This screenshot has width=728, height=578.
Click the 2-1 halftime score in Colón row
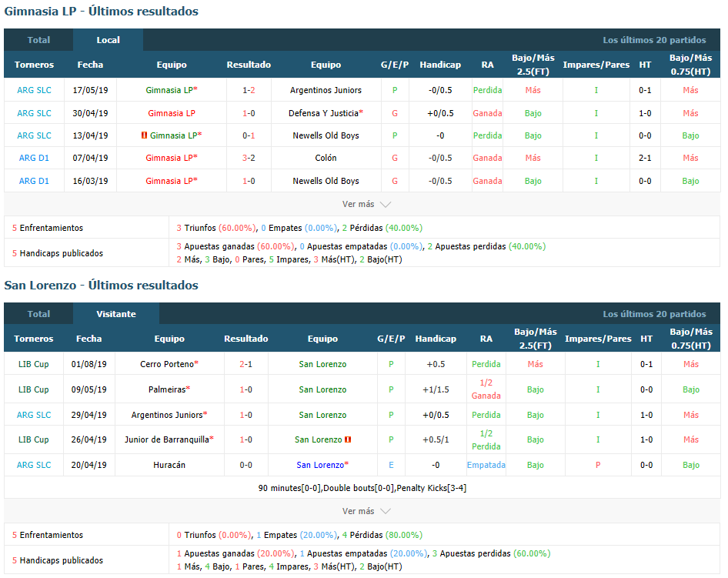pyautogui.click(x=645, y=158)
